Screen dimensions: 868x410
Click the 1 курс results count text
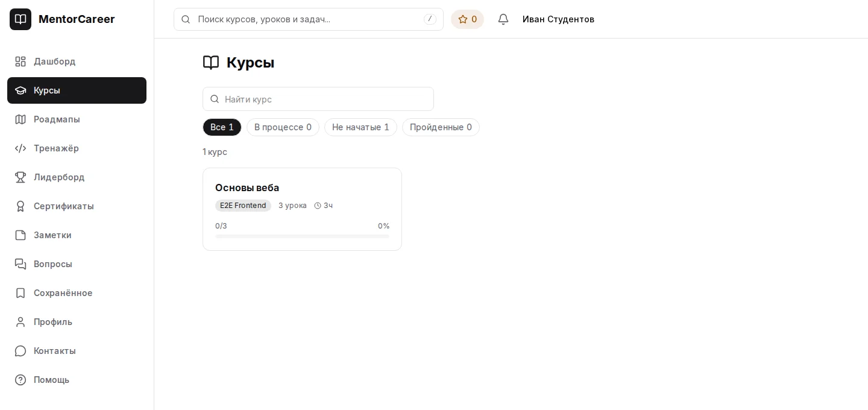pyautogui.click(x=215, y=152)
